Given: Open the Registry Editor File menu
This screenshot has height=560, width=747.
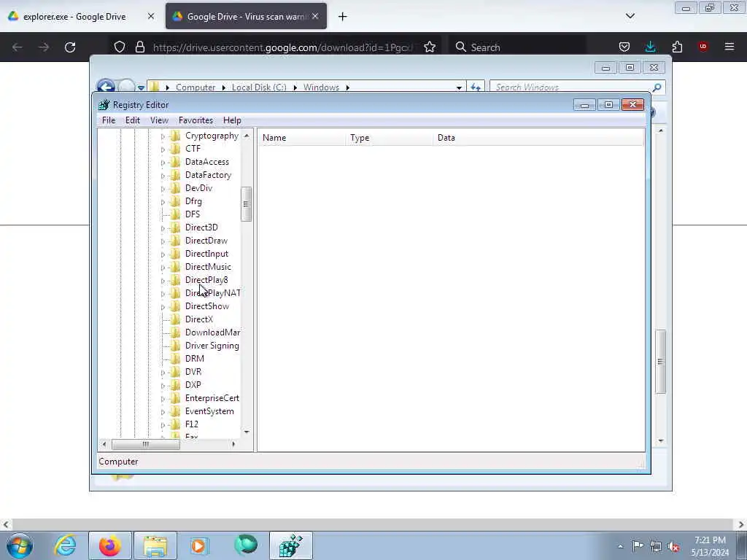Looking at the screenshot, I should click(109, 120).
